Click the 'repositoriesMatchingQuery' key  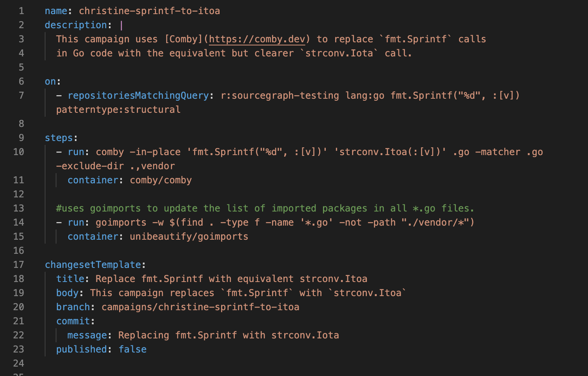point(138,96)
